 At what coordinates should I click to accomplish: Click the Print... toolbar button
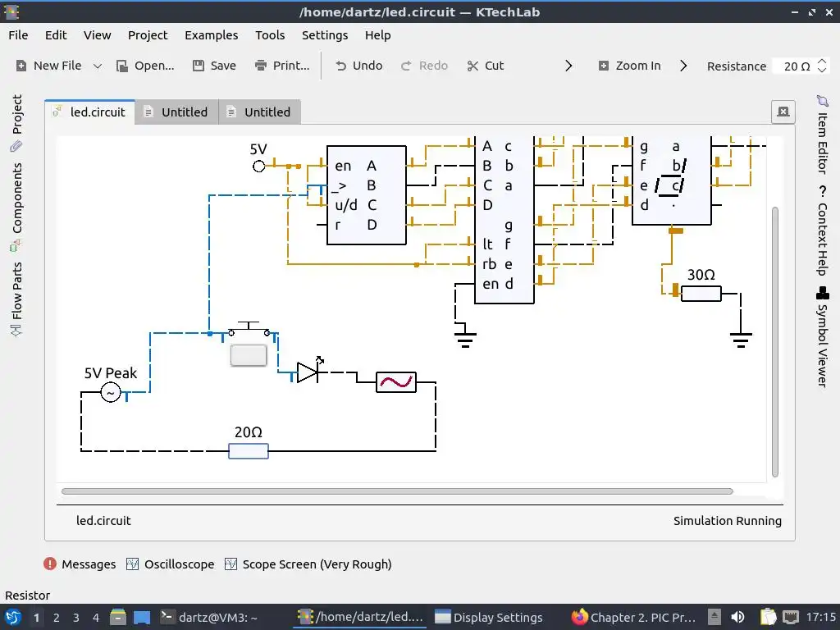coord(282,66)
